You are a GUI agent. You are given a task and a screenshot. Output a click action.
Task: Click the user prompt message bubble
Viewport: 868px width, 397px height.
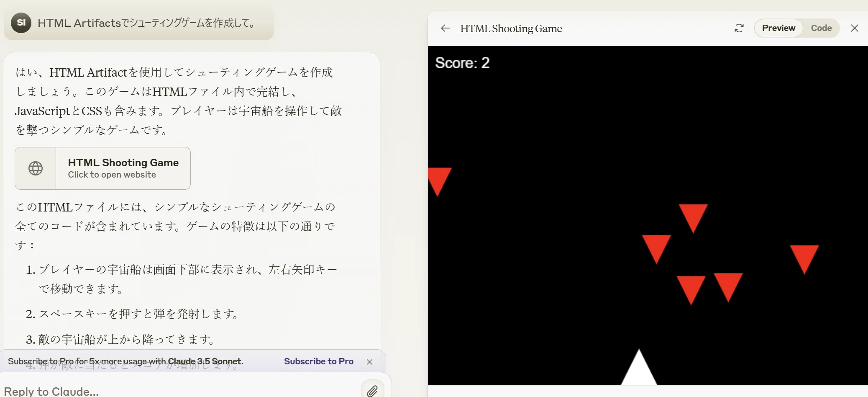coord(139,23)
